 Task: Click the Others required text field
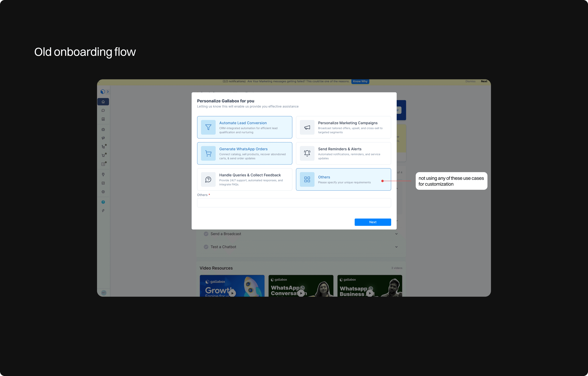pos(294,203)
